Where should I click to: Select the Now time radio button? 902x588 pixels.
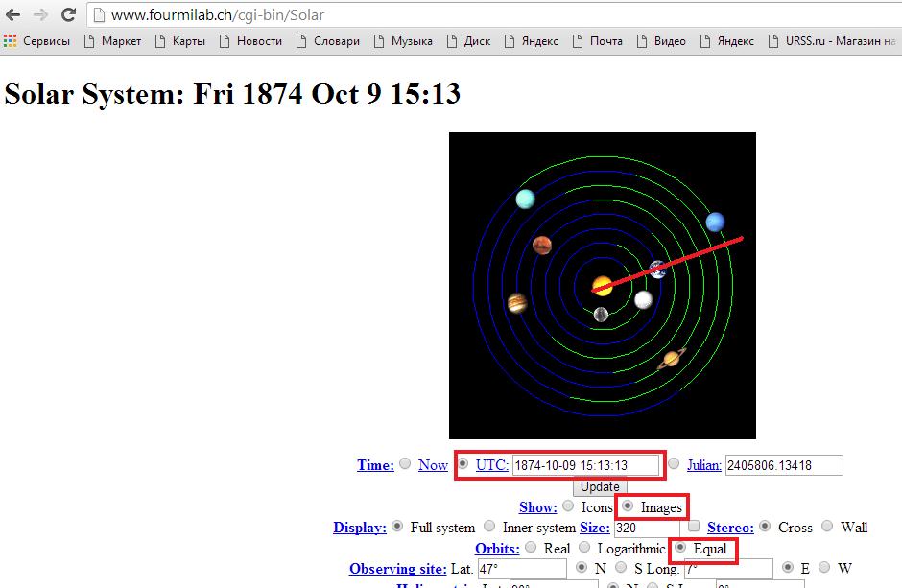point(405,464)
